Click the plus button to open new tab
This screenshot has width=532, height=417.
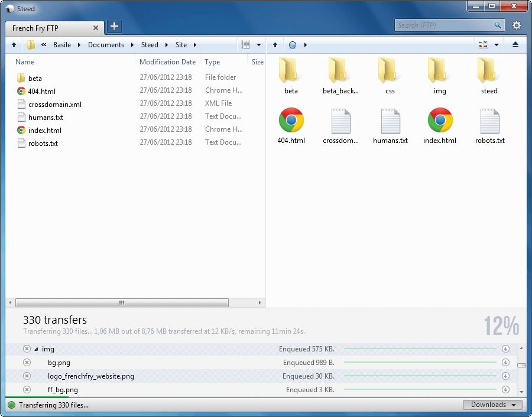coord(113,27)
